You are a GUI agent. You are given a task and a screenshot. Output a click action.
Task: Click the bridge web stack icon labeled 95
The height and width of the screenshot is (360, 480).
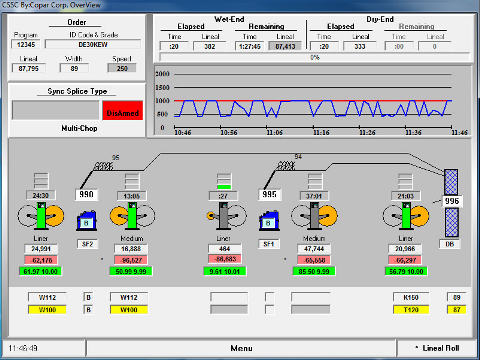coord(104,166)
